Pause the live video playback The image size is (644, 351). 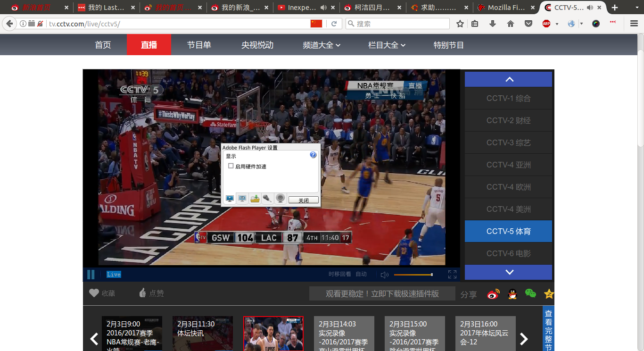coord(91,274)
